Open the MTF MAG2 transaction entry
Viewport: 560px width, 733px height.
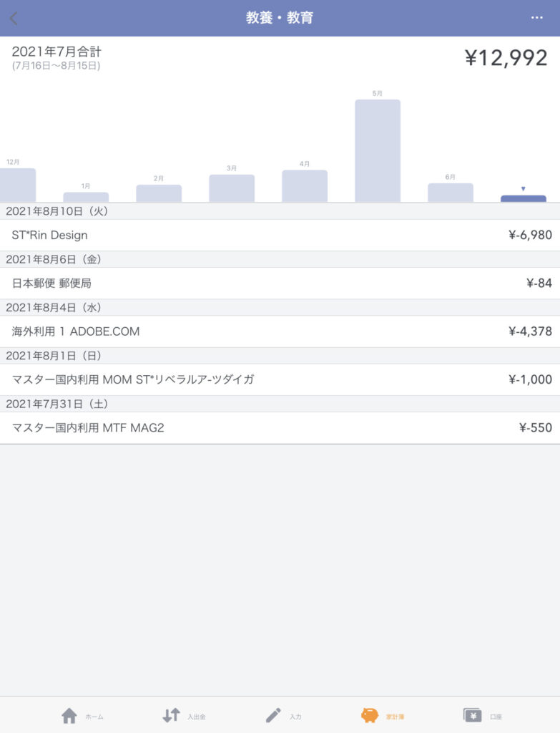coord(280,428)
